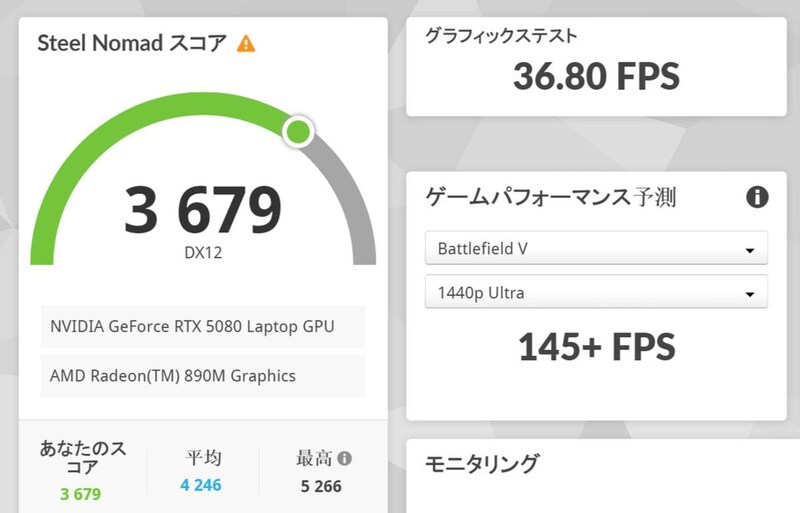Open game performance estimate info icon

point(757,197)
